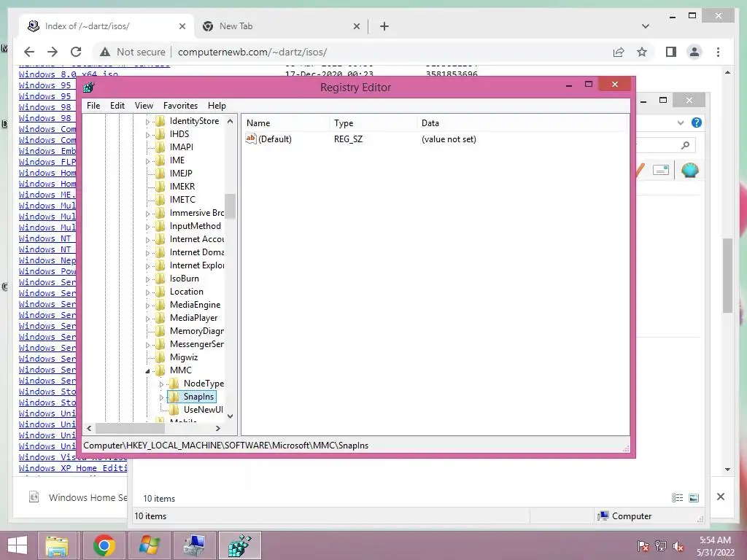
Task: Dismiss the download bar with X
Action: tap(721, 497)
